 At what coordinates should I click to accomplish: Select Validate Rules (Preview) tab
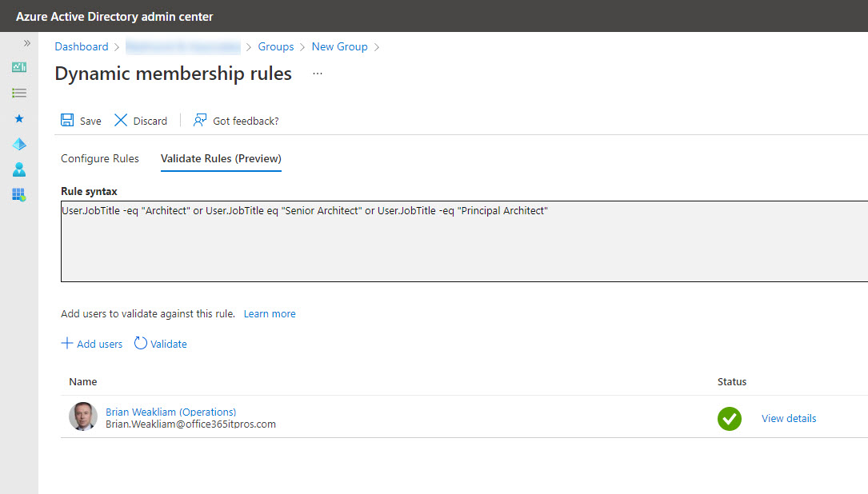click(x=221, y=158)
